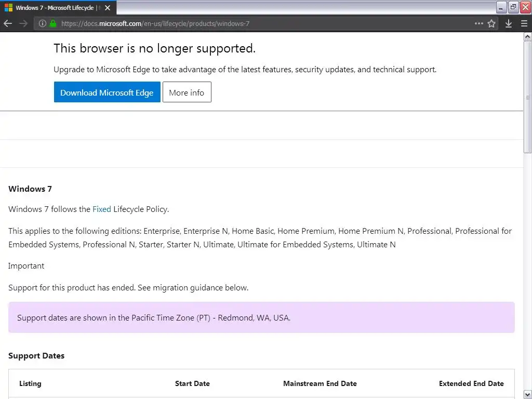Click the forward navigation arrow
Viewport: 532px width, 399px height.
23,23
